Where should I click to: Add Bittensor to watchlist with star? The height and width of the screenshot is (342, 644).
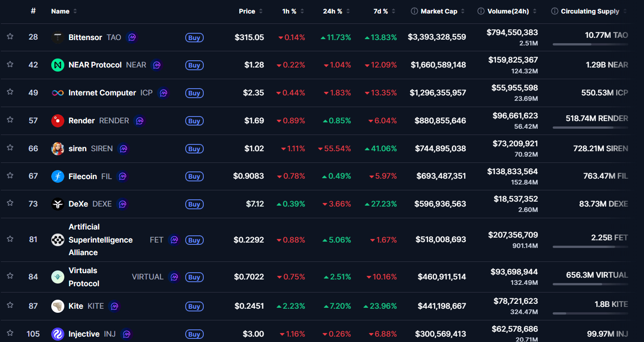pyautogui.click(x=10, y=37)
